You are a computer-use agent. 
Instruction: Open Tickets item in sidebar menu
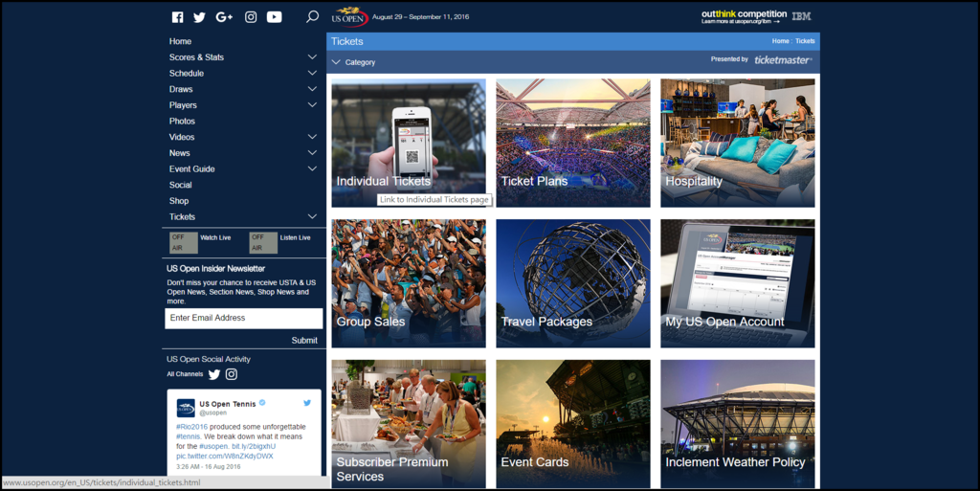point(182,216)
